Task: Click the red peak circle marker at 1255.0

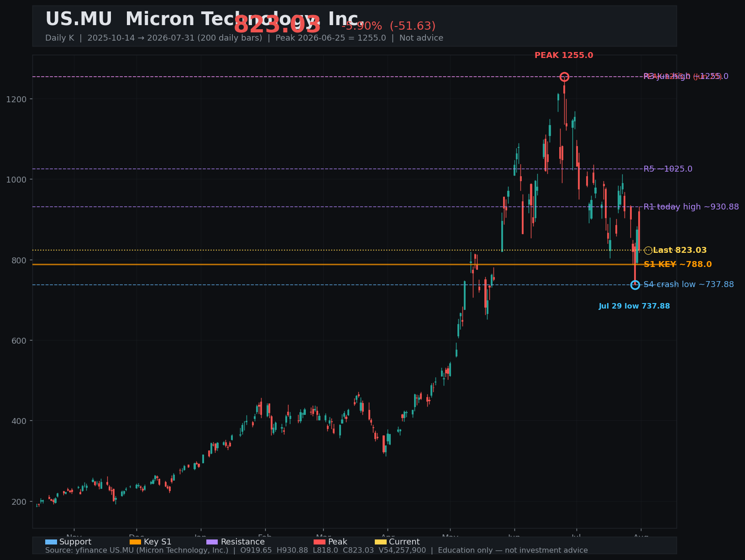Action: point(564,77)
